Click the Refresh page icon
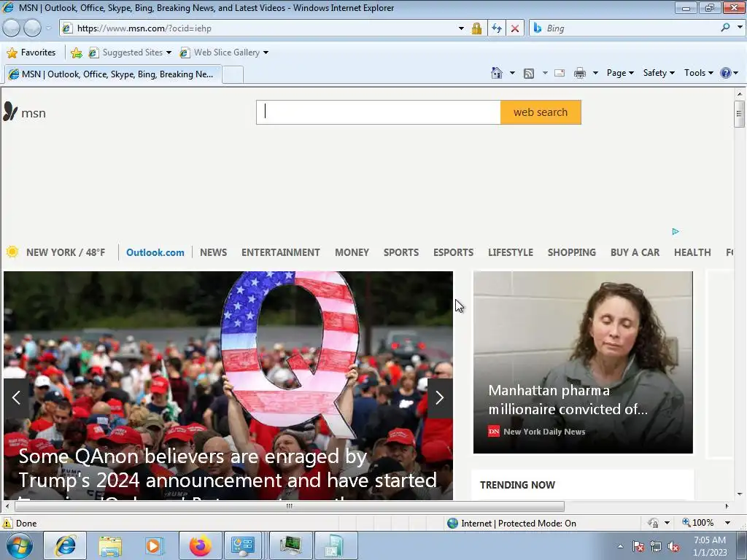 496,28
